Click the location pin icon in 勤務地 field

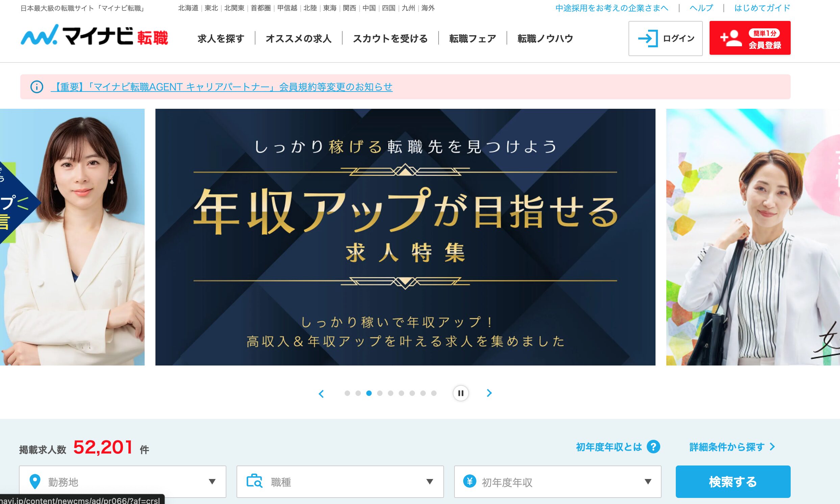tap(35, 482)
